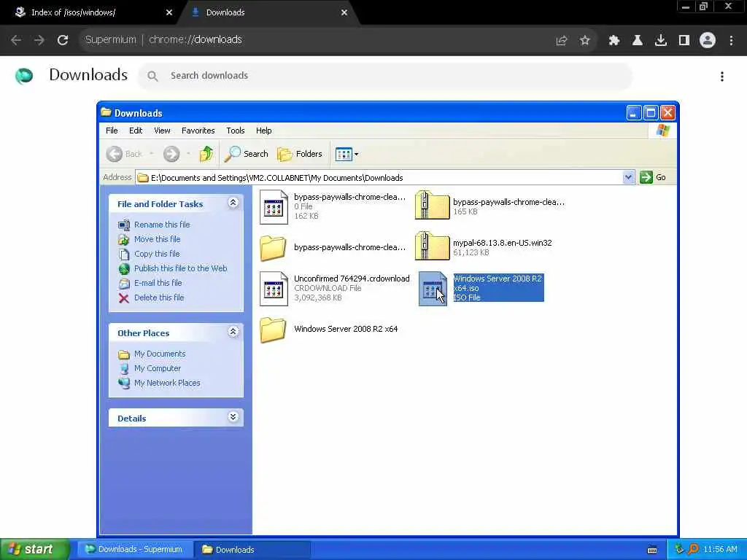Click the Explorer address path field
Screen dimensions: 747x560
tap(379, 178)
